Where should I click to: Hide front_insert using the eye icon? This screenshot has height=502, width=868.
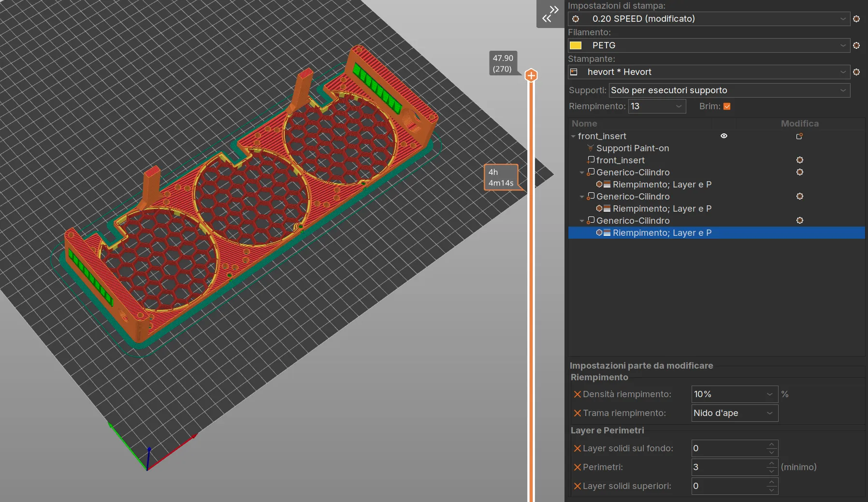(x=724, y=136)
